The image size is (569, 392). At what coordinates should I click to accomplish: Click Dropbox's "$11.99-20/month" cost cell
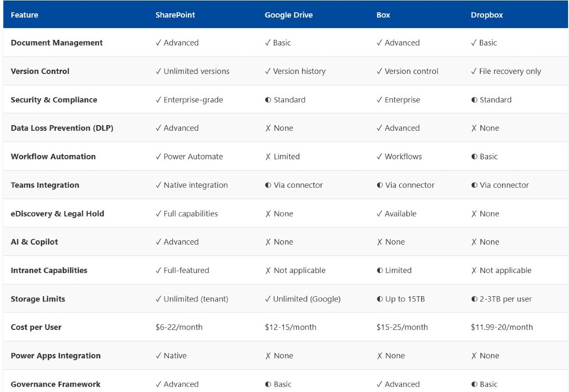(x=502, y=327)
